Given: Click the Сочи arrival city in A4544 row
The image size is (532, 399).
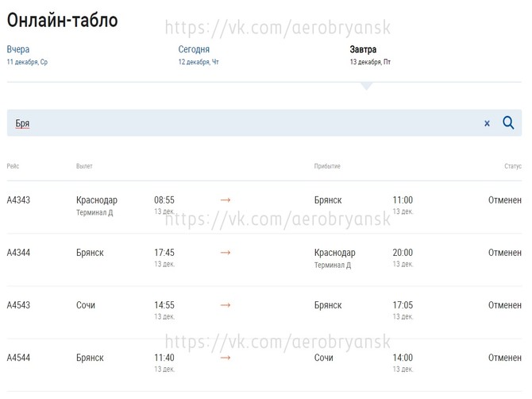Looking at the screenshot, I should click(324, 358).
